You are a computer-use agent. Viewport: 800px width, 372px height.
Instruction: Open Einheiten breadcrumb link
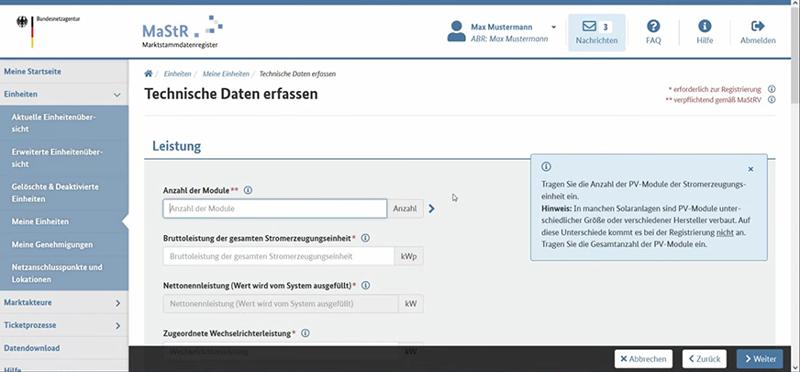pyautogui.click(x=178, y=74)
